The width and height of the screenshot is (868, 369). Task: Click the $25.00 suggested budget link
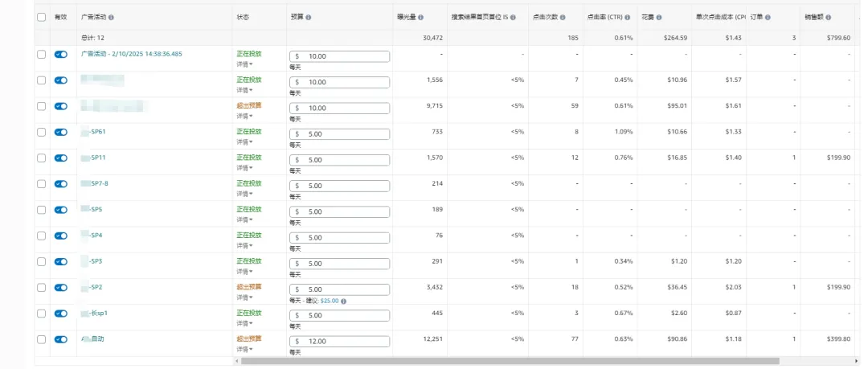pyautogui.click(x=330, y=301)
